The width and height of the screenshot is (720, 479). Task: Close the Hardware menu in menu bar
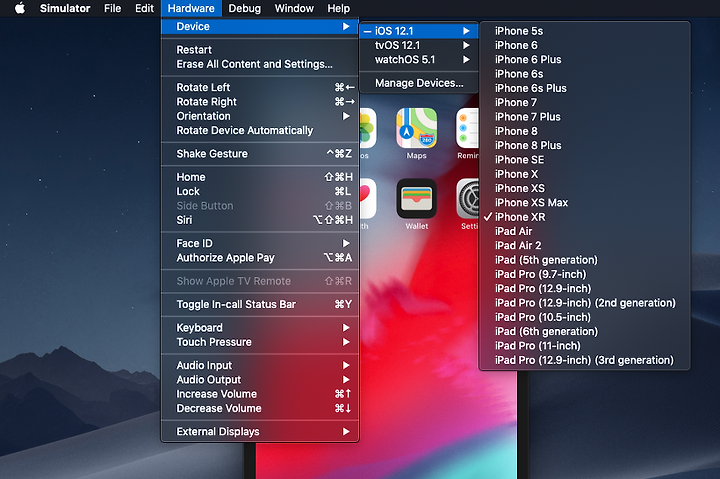191,8
